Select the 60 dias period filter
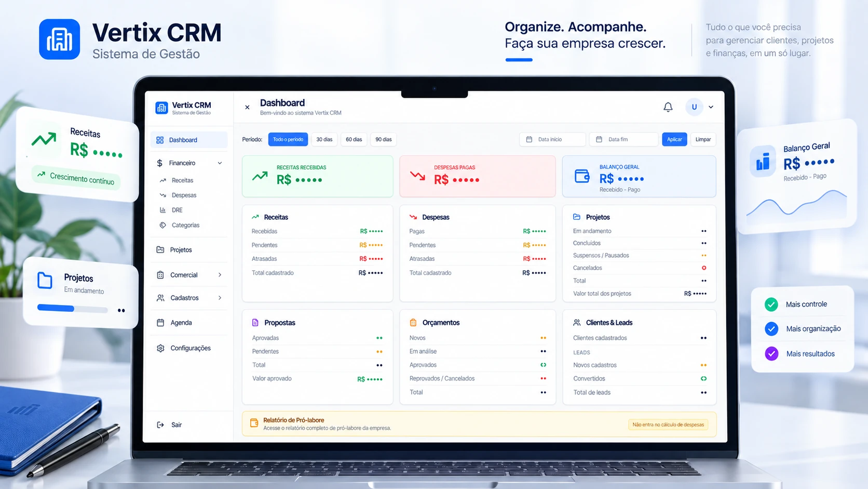This screenshot has height=489, width=868. click(x=354, y=139)
